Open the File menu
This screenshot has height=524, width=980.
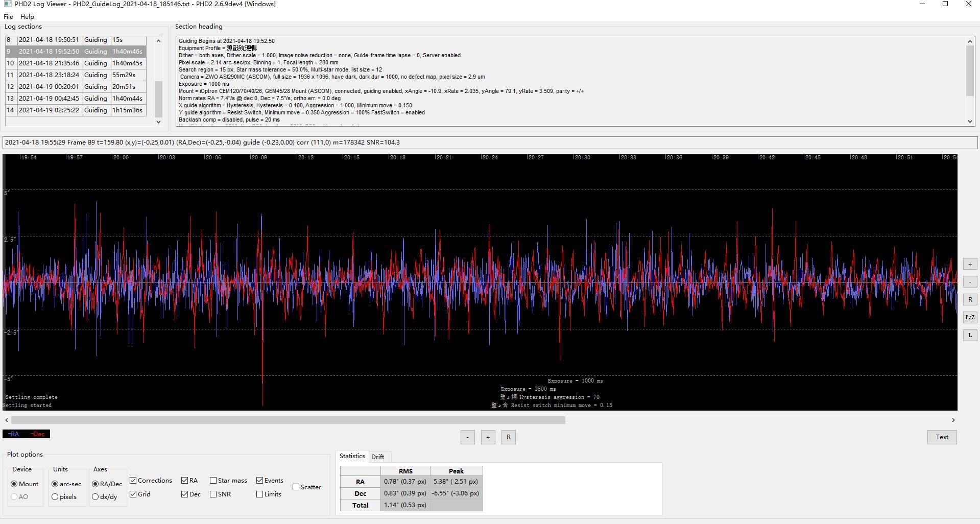click(x=9, y=17)
